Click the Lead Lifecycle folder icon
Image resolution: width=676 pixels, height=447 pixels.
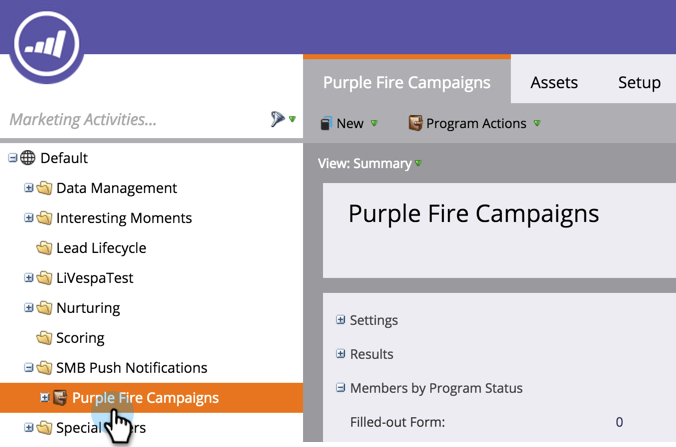44,248
